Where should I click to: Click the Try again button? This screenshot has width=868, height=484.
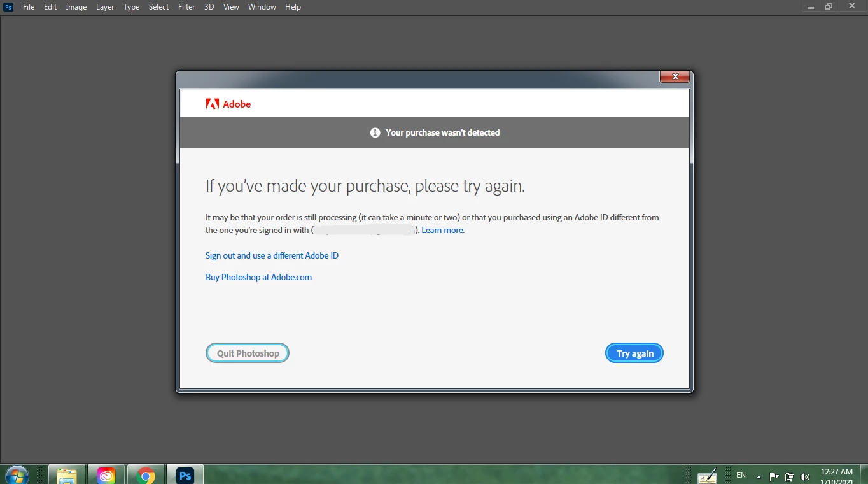click(x=634, y=353)
